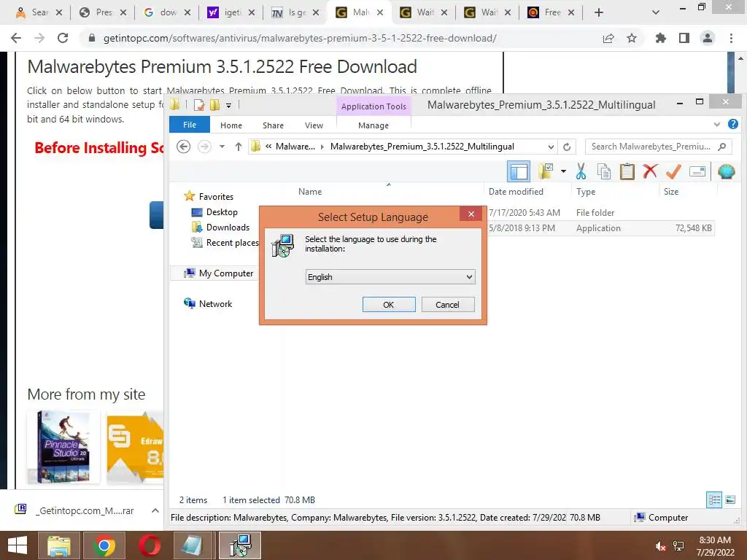Click the _Getintopc.com_M....rar download
Viewport: 747px width, 560px height.
pos(74,510)
